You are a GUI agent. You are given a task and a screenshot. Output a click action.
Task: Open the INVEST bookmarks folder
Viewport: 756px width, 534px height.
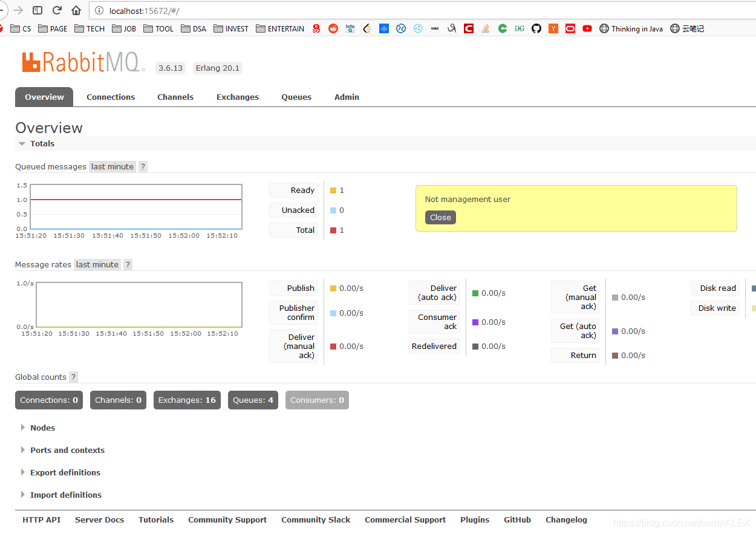click(x=231, y=28)
